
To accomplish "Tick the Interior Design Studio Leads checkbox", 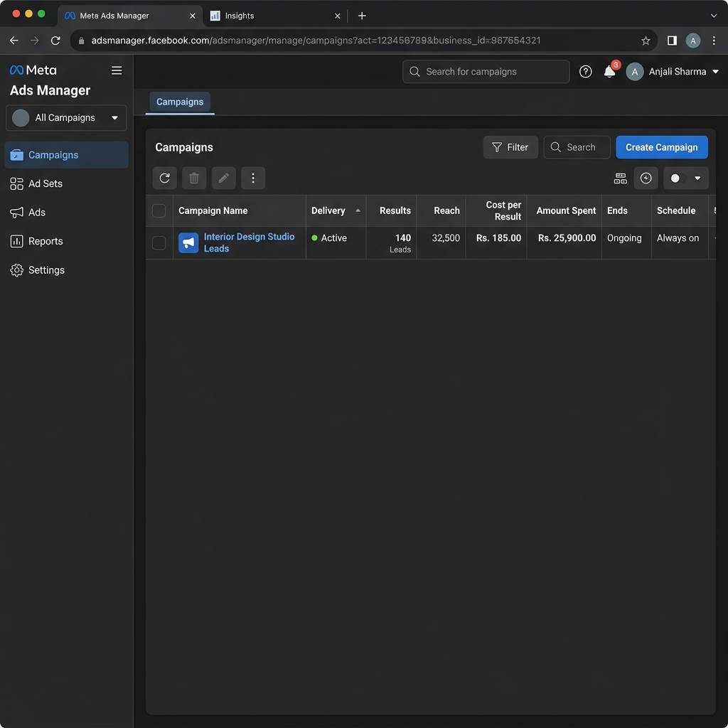I will [159, 243].
